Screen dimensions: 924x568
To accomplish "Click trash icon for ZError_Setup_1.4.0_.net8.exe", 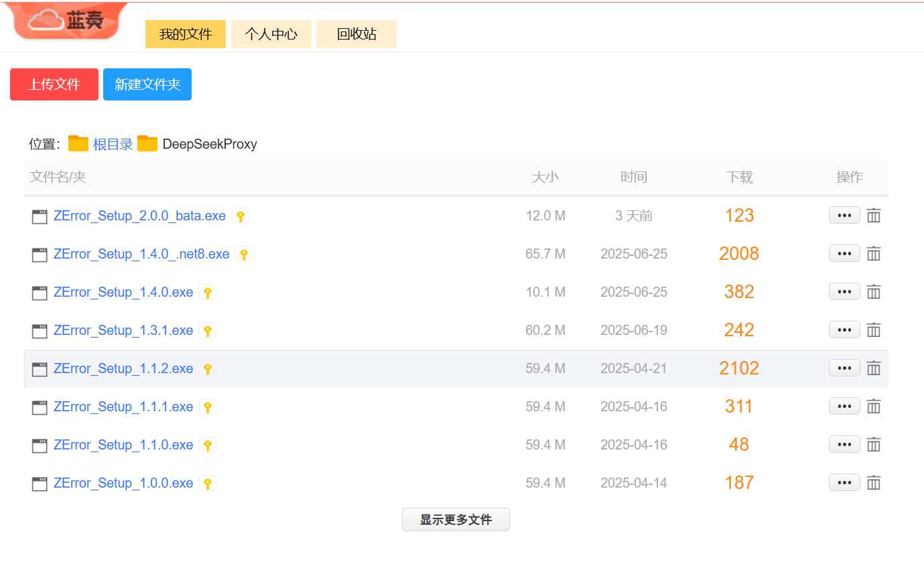I will tap(873, 254).
